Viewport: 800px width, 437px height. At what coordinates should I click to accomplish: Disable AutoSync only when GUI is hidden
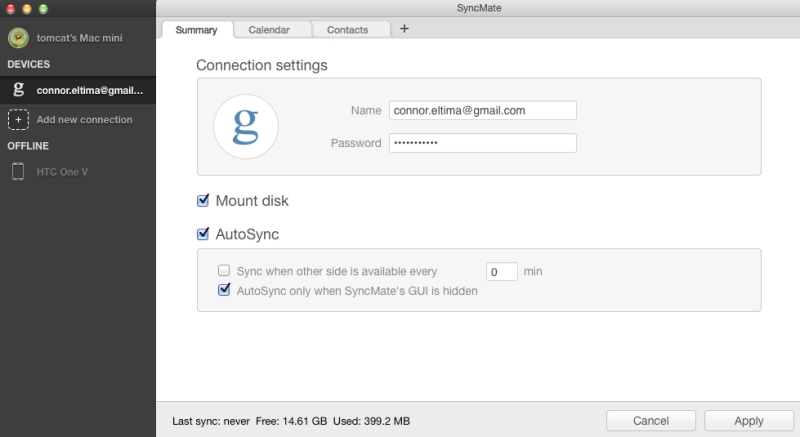(x=224, y=290)
